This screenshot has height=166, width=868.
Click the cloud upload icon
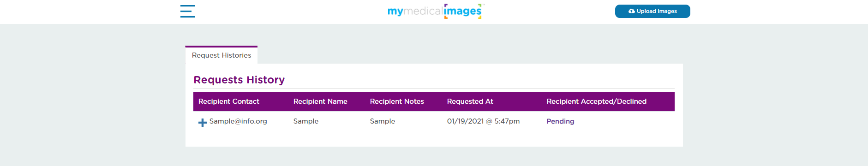click(631, 11)
